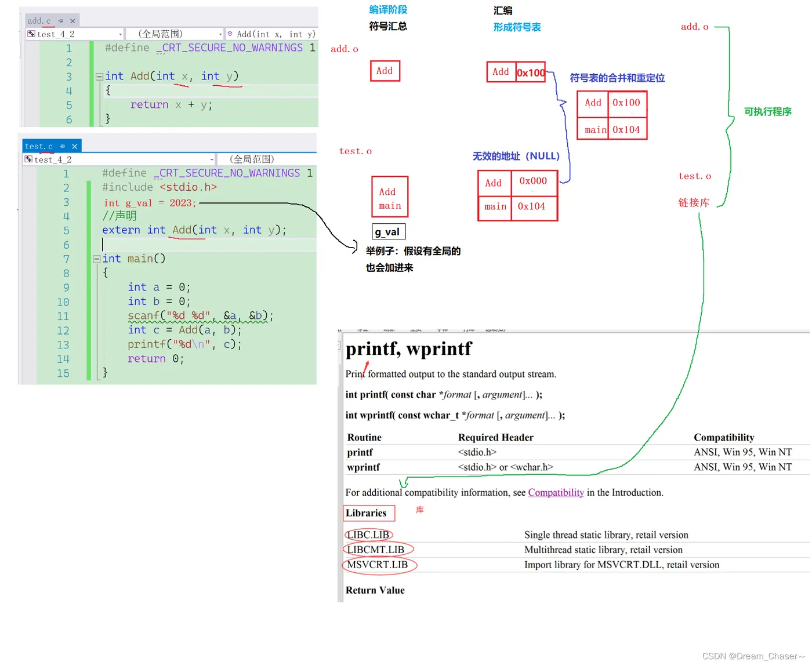Image resolution: width=812 pixels, height=665 pixels.
Task: Close the test.c tab
Action: [x=74, y=146]
